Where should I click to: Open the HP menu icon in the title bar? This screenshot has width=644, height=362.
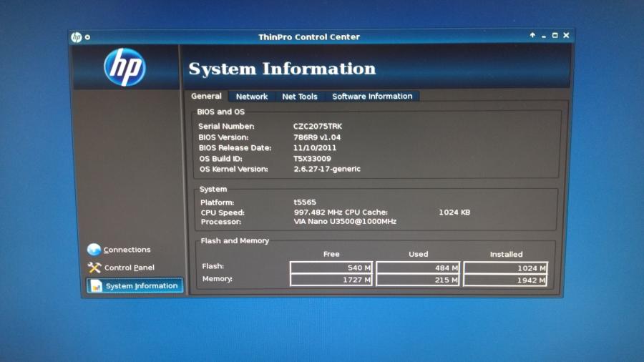coord(77,37)
